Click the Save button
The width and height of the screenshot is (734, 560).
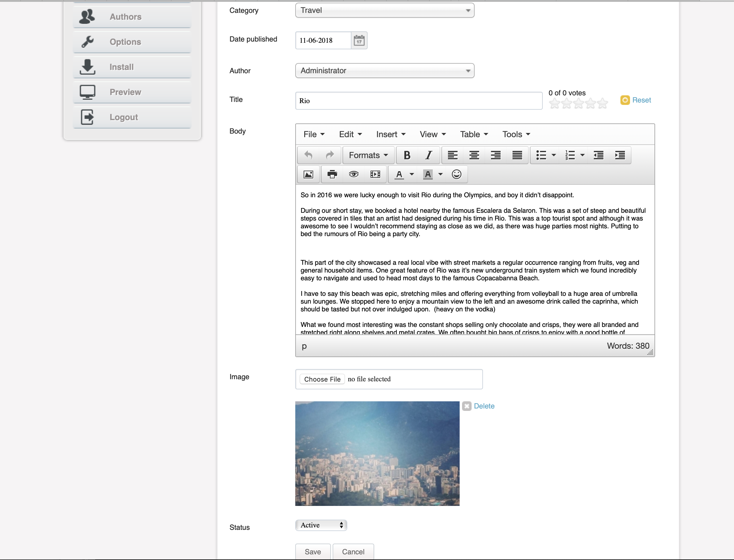[313, 552]
